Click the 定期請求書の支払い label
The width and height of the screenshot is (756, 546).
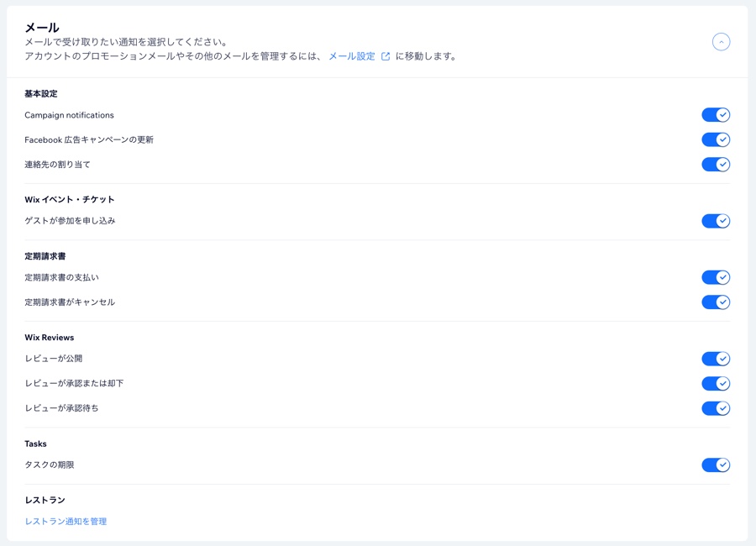point(61,277)
